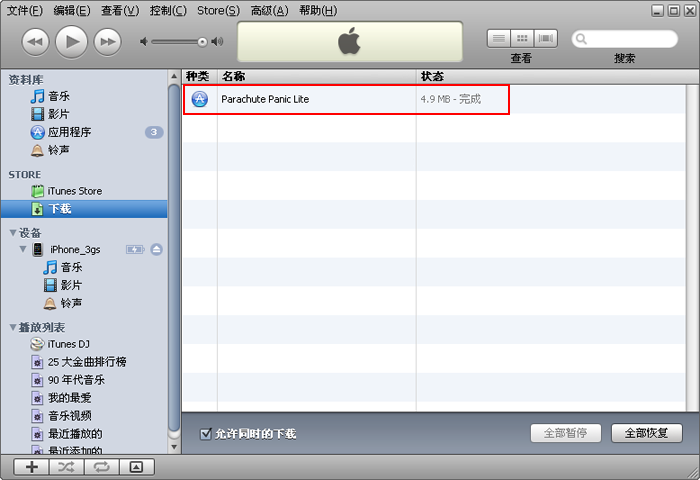Image resolution: width=700 pixels, height=480 pixels.
Task: Collapse the 播放列表 section
Action: pyautogui.click(x=13, y=327)
